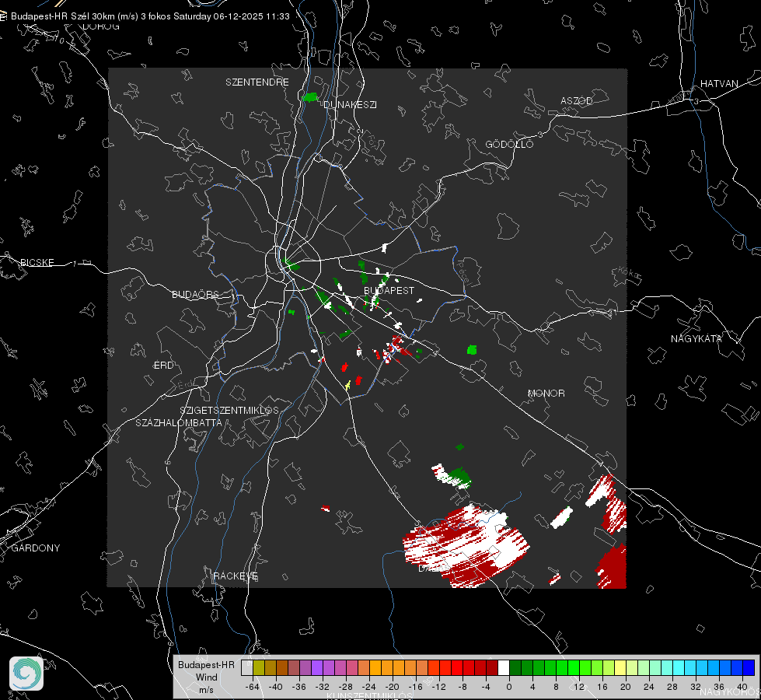Click the SZIGETSZENTMIKLÓS town label
The width and height of the screenshot is (761, 700).
point(229,411)
